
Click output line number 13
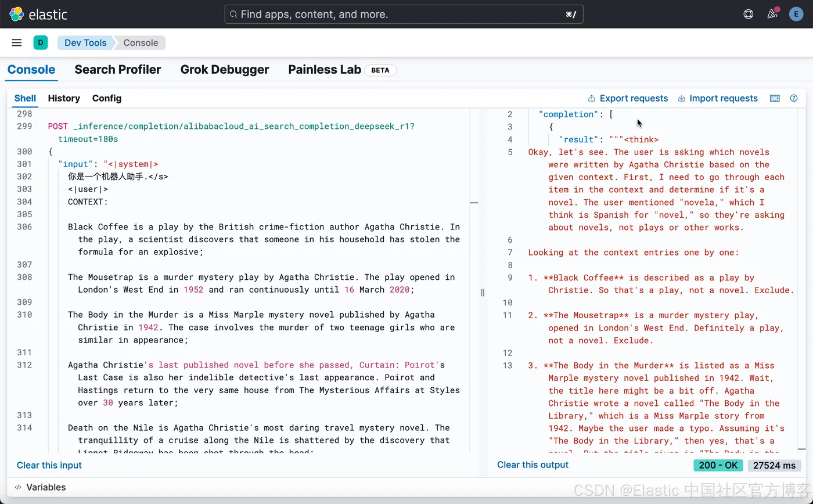coord(508,365)
